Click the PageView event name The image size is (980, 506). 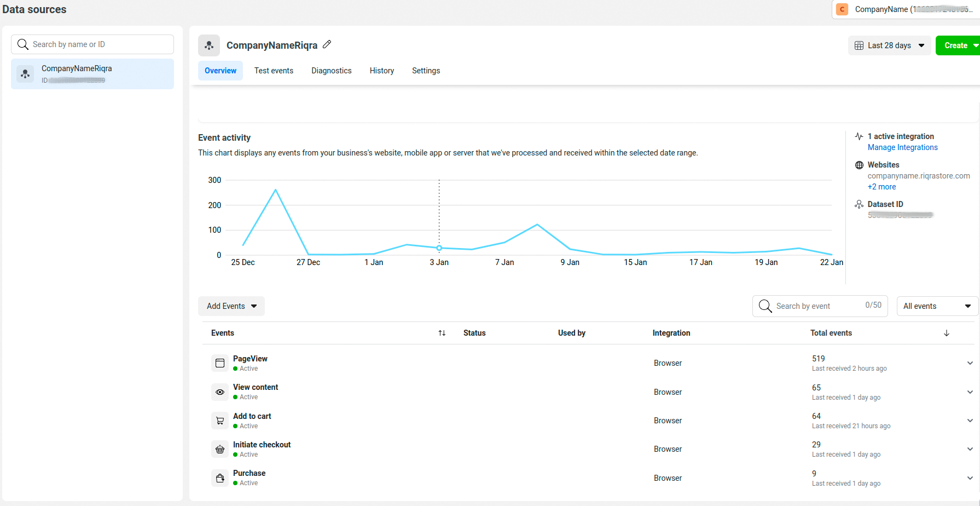(x=250, y=359)
